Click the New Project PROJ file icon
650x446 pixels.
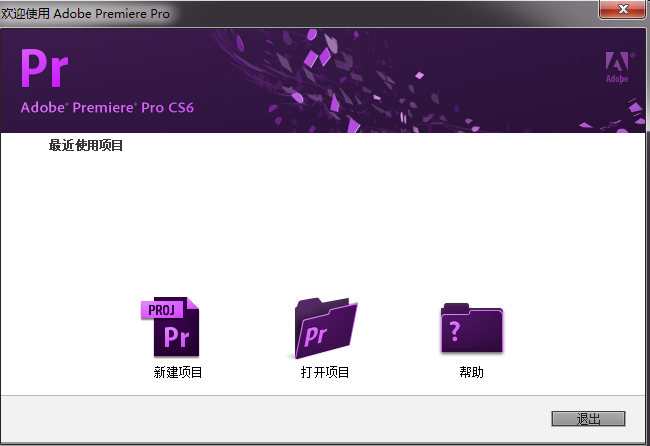tap(170, 327)
